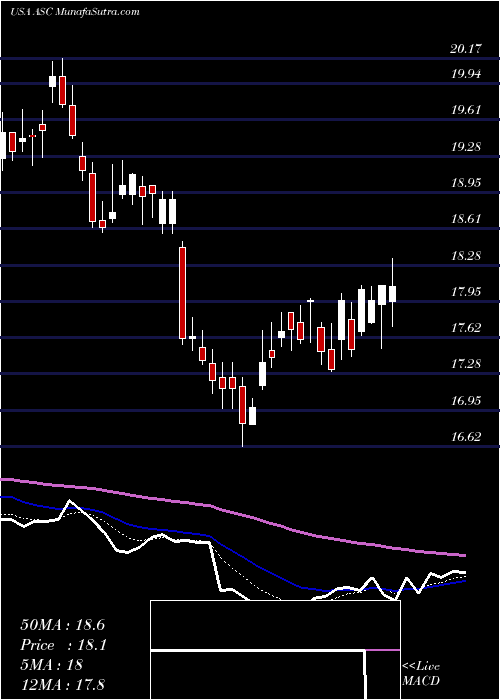Image resolution: width=500 pixels, height=700 pixels.
Task: Click the large red gap-down candle below 18.61
Action: click(x=183, y=293)
